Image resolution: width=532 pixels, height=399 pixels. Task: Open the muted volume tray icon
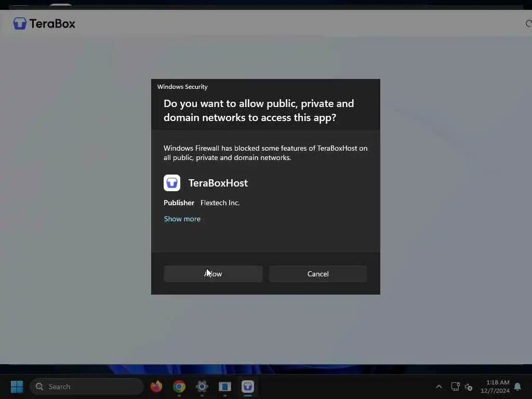tap(469, 387)
